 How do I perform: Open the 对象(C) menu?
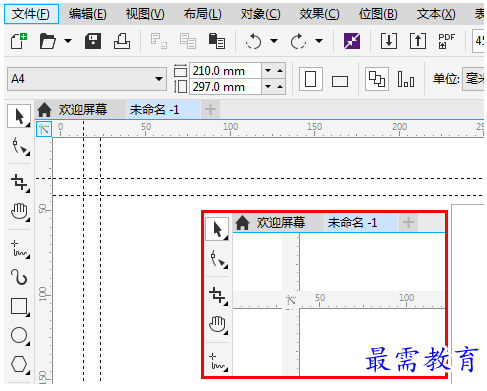(260, 14)
